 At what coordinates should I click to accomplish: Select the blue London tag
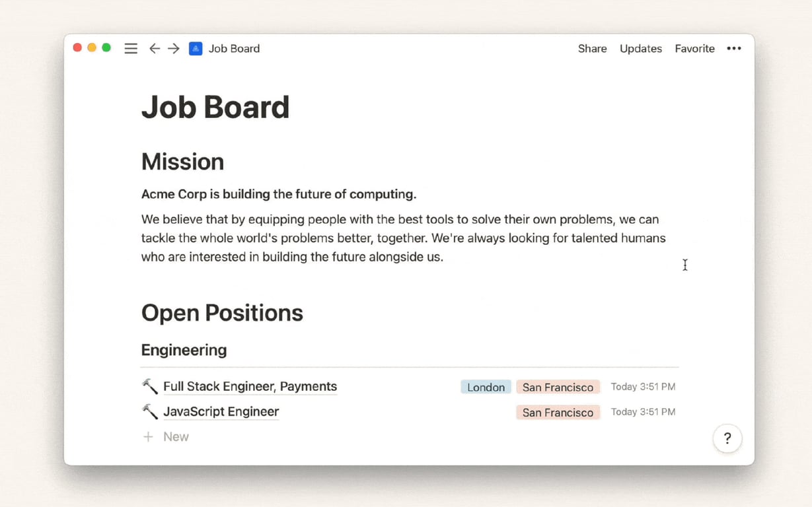coord(486,387)
